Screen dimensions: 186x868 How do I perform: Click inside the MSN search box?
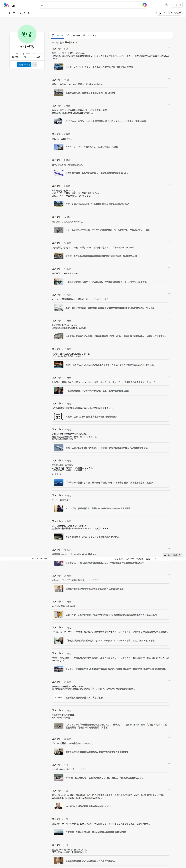pyautogui.click(x=93, y=5)
